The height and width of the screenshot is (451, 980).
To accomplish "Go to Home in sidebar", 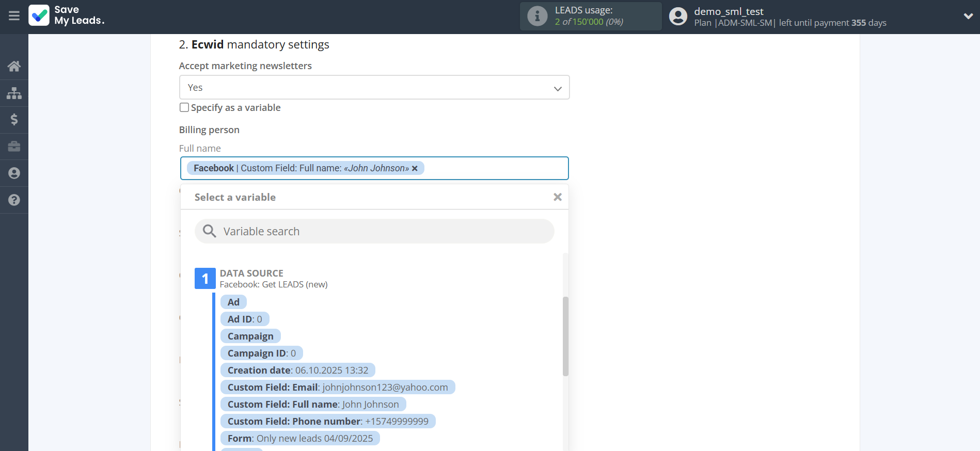I will tap(14, 66).
